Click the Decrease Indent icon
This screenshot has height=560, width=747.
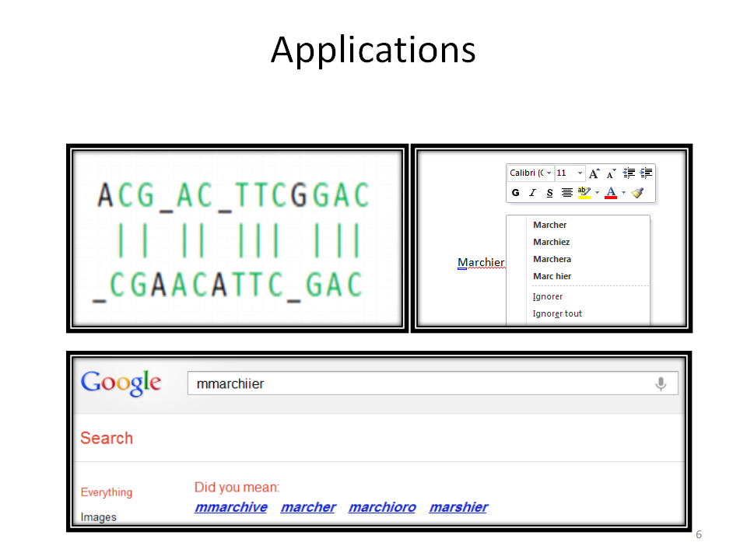click(629, 173)
